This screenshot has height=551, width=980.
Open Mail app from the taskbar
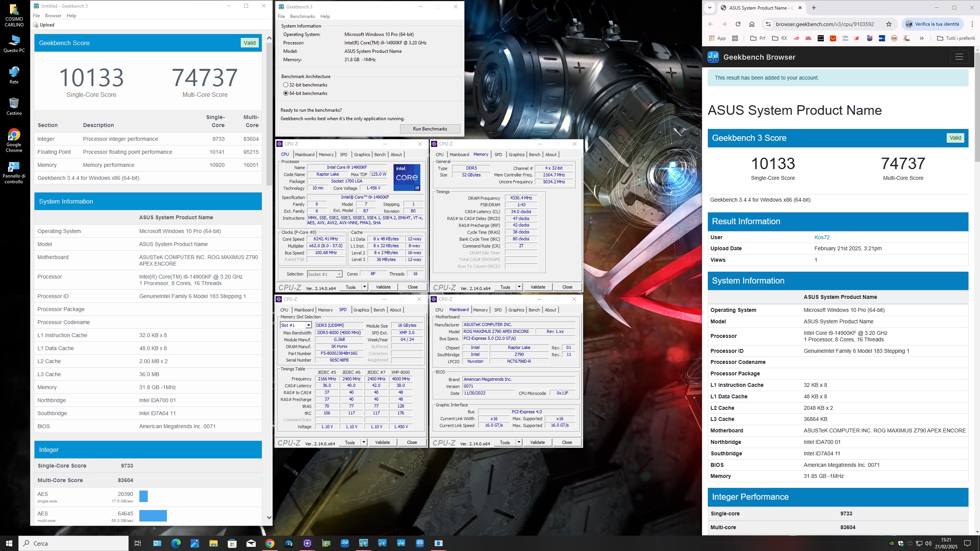tap(251, 543)
